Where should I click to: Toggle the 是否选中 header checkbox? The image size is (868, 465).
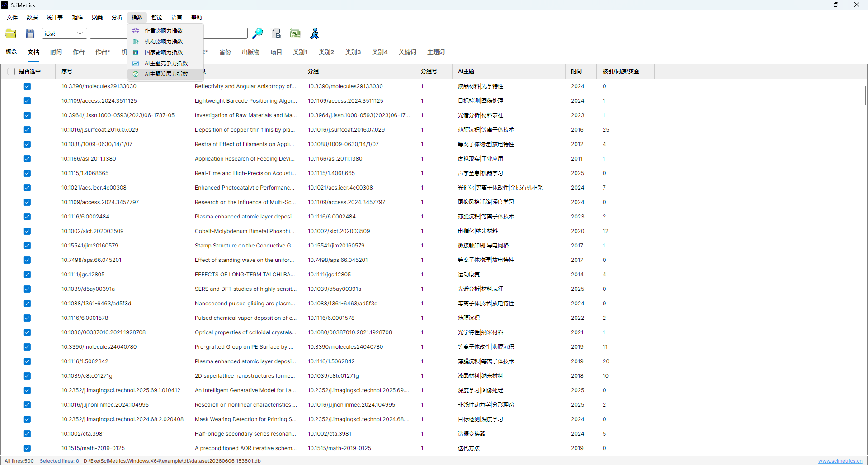click(11, 71)
